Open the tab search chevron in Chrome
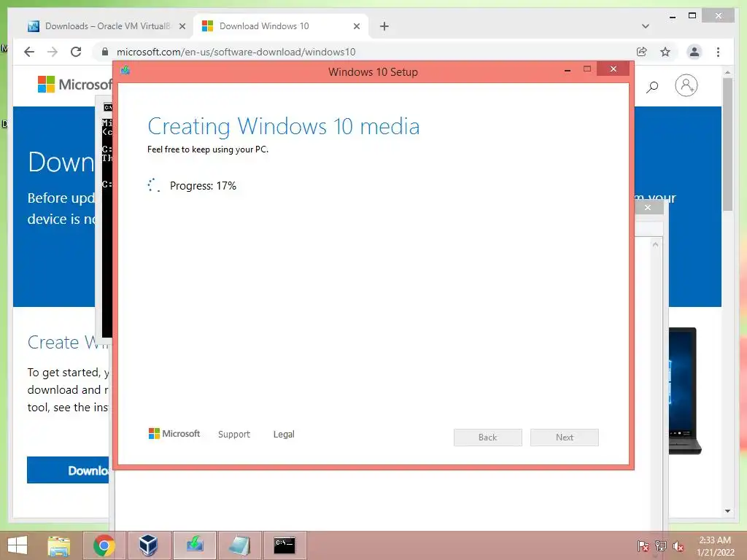 coord(646,26)
